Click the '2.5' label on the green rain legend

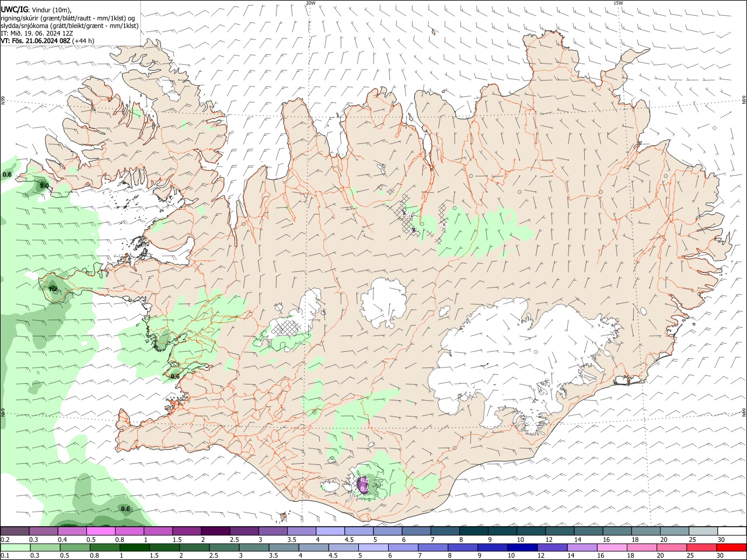point(214,556)
